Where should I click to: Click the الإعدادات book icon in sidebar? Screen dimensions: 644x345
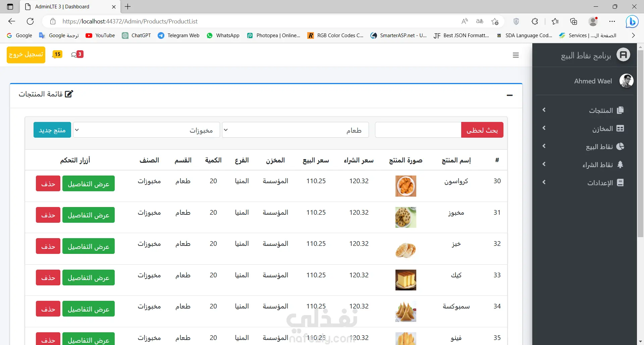point(620,183)
